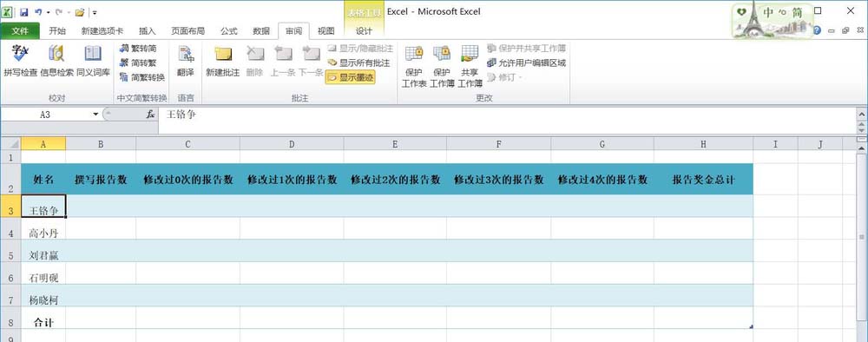868x342 pixels.
Task: Expand the formula bar
Action: tap(861, 114)
